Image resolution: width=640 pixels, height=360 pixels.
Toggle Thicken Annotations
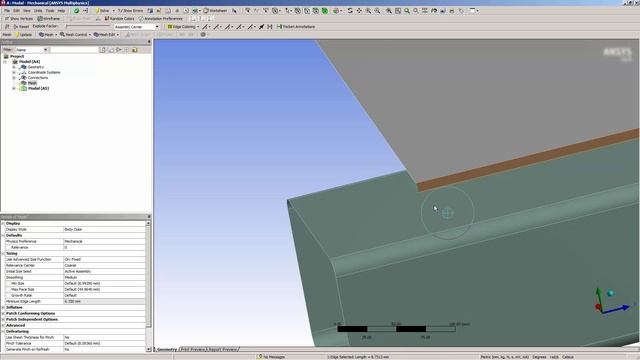pyautogui.click(x=296, y=27)
